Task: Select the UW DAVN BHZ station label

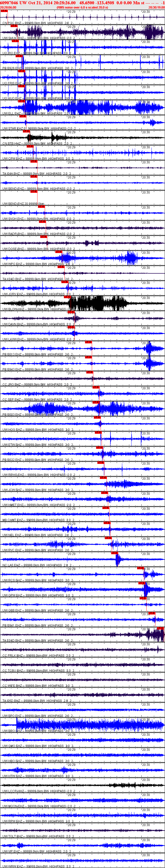Action: 39,325
